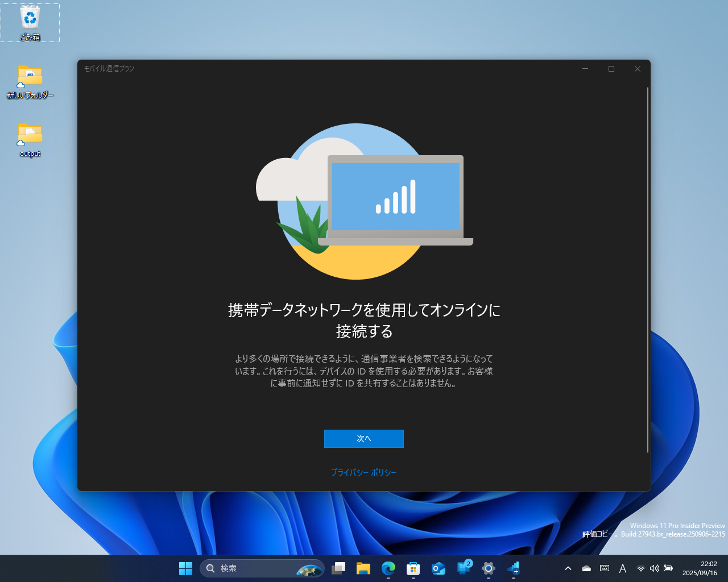Image resolution: width=728 pixels, height=582 pixels.
Task: Launch Microsoft Edge from the taskbar
Action: click(x=389, y=568)
